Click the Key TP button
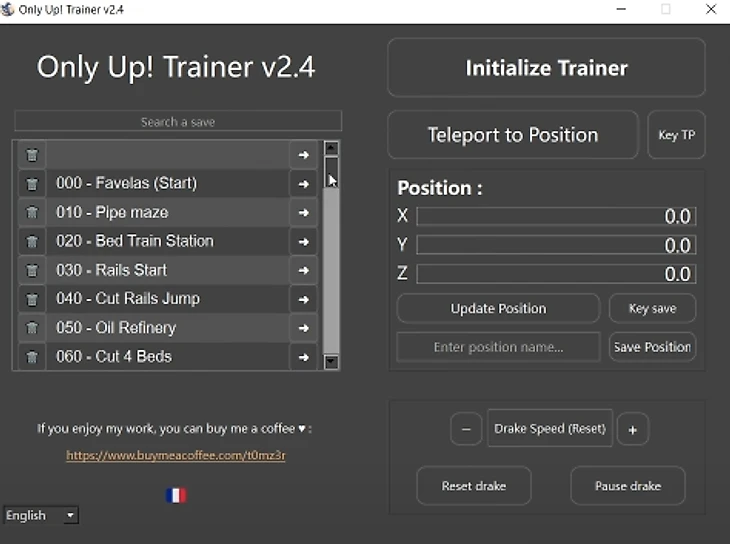730x544 pixels. point(676,135)
